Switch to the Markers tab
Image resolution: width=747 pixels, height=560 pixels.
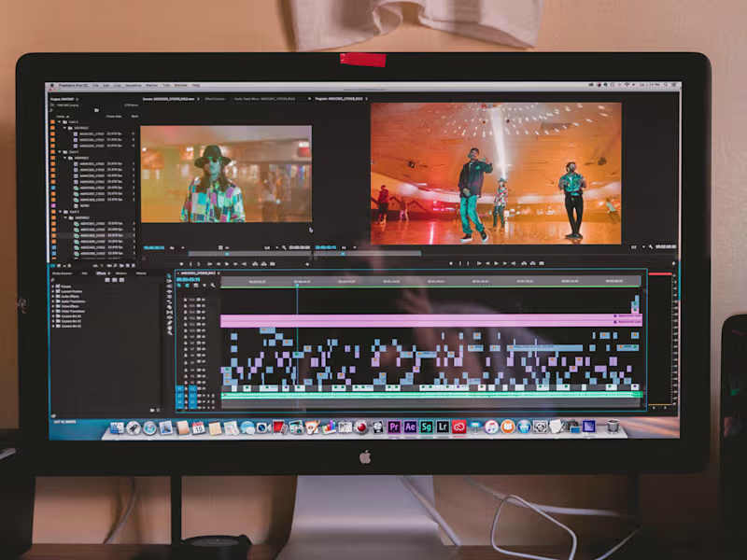pyautogui.click(x=121, y=273)
